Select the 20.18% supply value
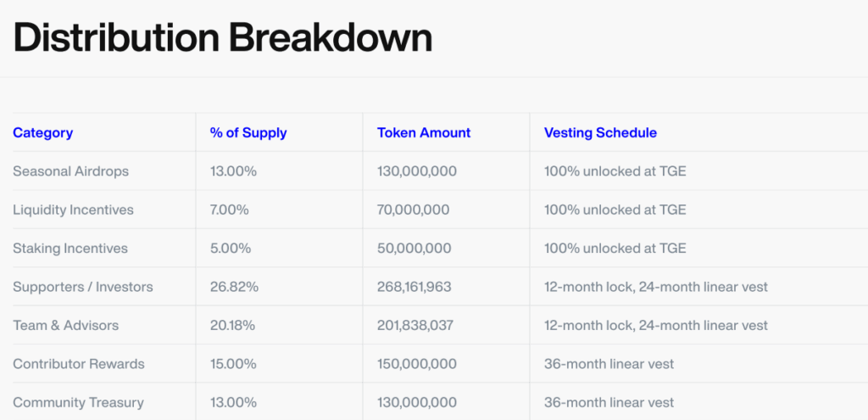The height and width of the screenshot is (420, 868). pos(235,325)
